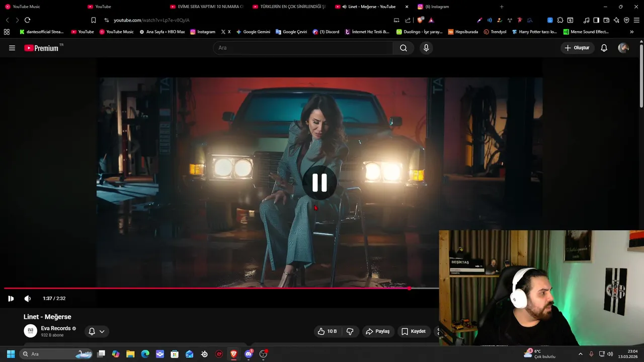Dislike the video

click(x=350, y=331)
